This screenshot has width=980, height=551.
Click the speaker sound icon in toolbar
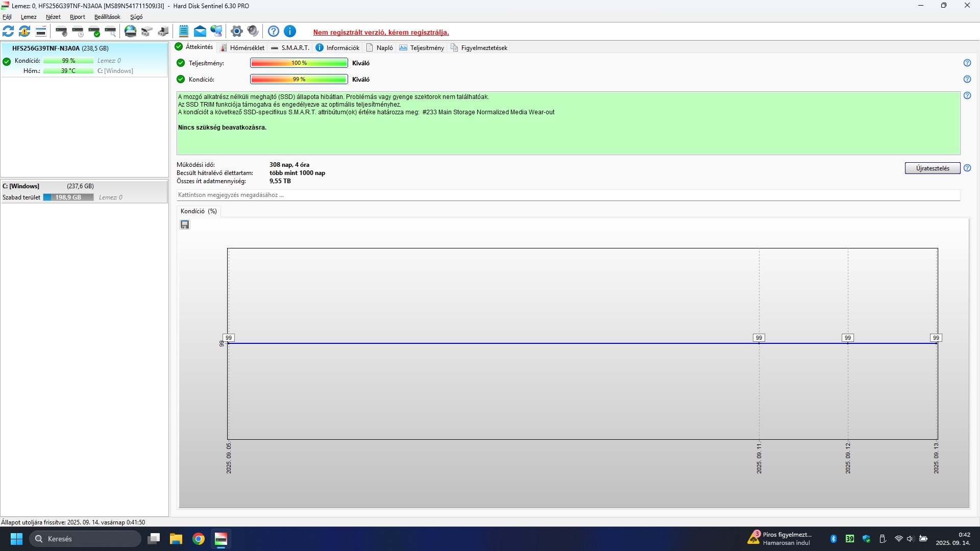[253, 32]
